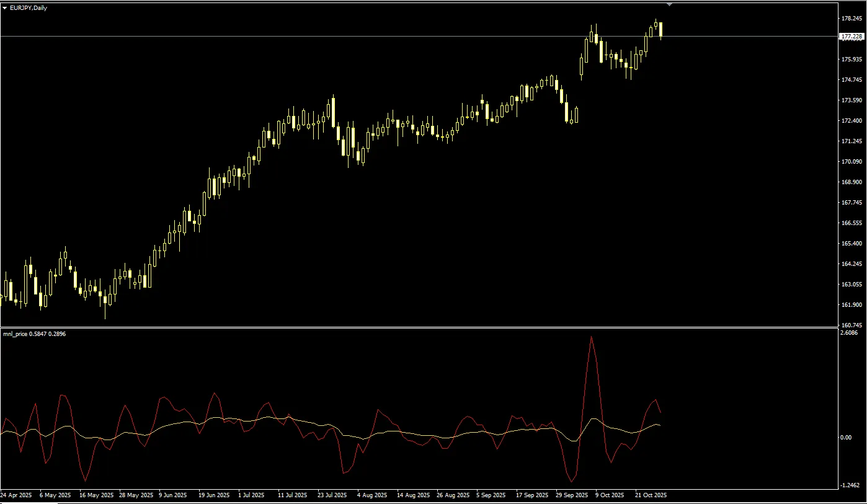Click the 168.900 price scale value
Screen dimensions: 867x504
851,182
